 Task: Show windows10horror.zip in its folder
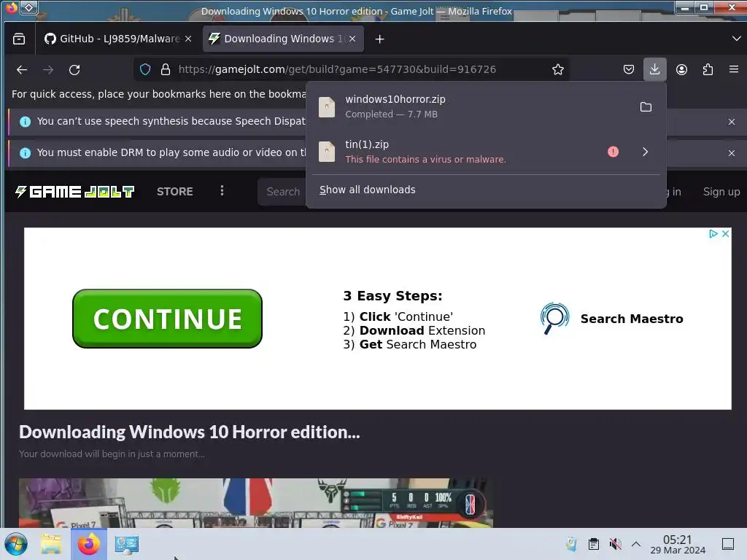click(646, 106)
